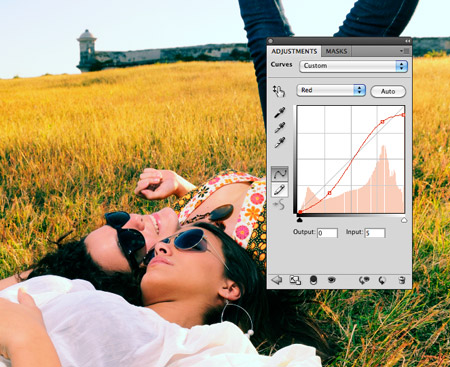Reset curves to adjustment defaults
Image resolution: width=450 pixels, height=367 pixels.
click(x=382, y=280)
